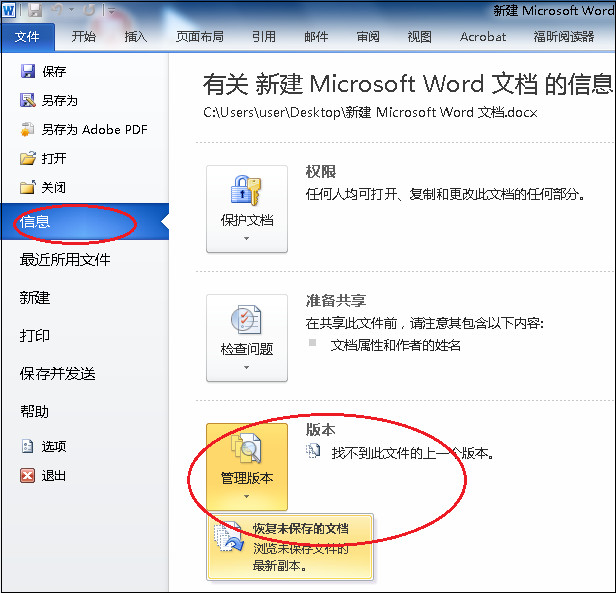Click the save floppy icon in quick access toolbar

pos(35,10)
